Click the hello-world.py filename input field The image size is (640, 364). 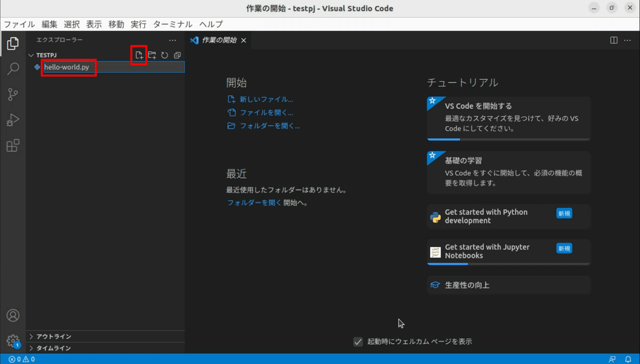click(x=114, y=67)
